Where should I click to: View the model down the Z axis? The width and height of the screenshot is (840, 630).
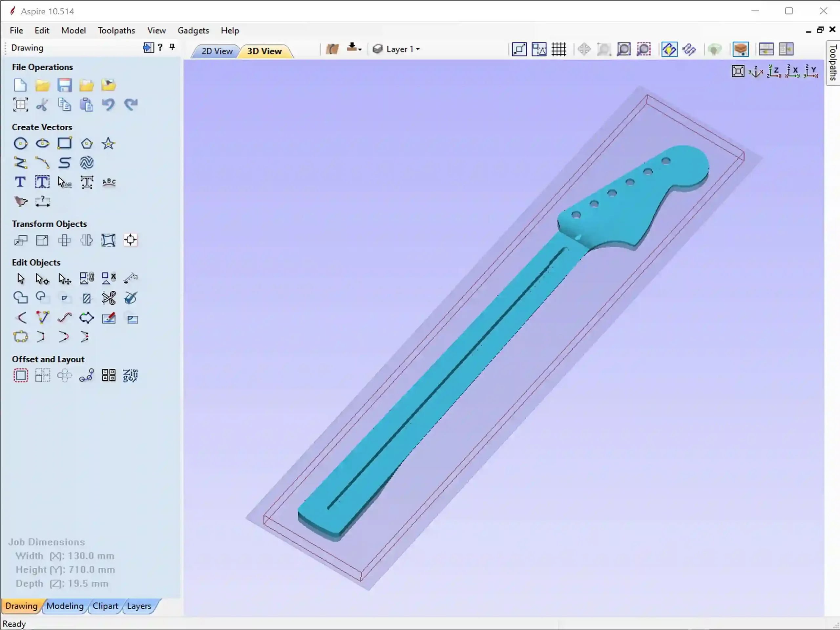point(774,71)
